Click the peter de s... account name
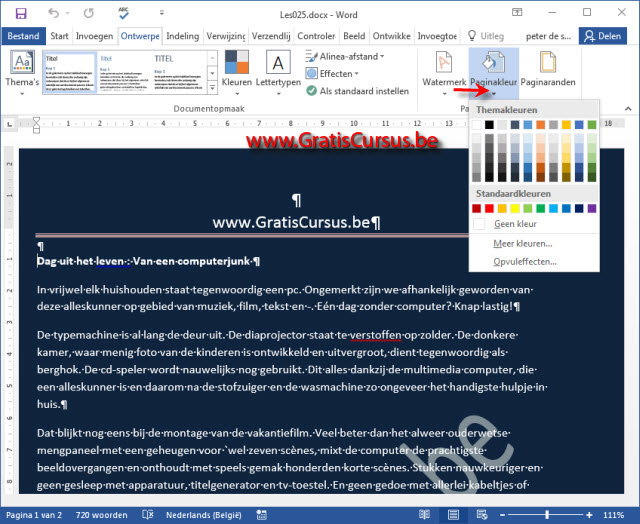Screen dimensions: 640x524 point(548,36)
